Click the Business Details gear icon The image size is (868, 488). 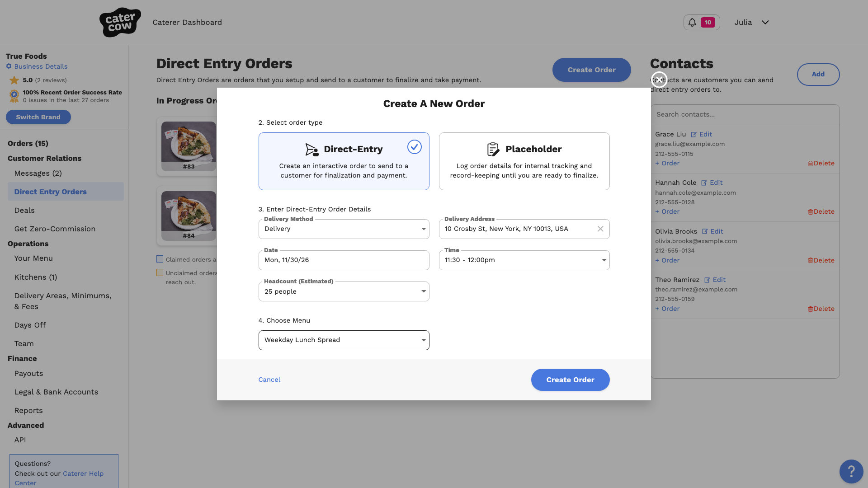(x=9, y=66)
